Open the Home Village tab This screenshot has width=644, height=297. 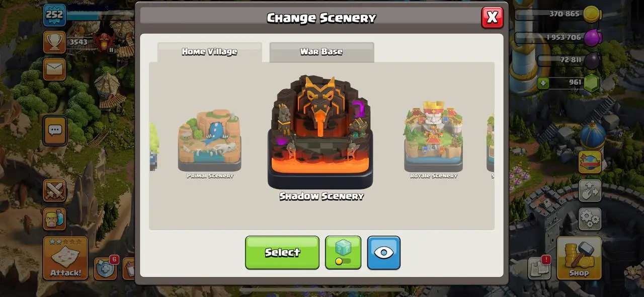tap(209, 52)
